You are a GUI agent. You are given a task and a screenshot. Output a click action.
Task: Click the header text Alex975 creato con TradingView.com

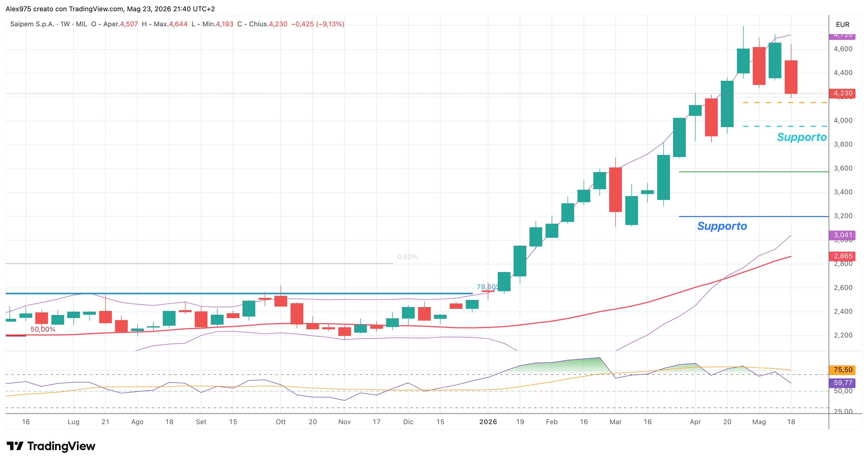[64, 9]
